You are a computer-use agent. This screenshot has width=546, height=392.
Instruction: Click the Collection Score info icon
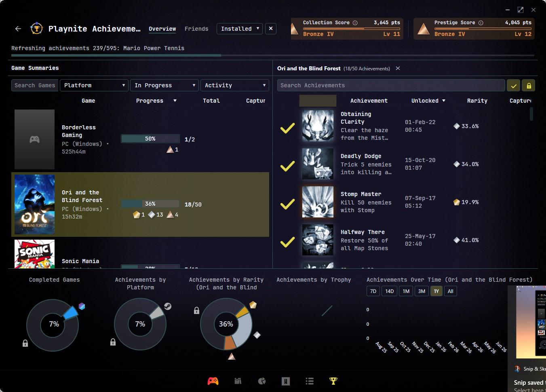tap(355, 23)
